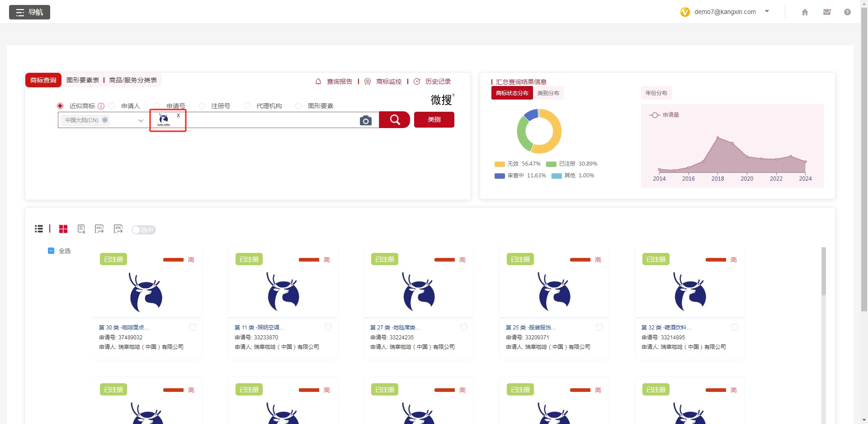Open help via the question mark icon
868x424 pixels.
848,12
